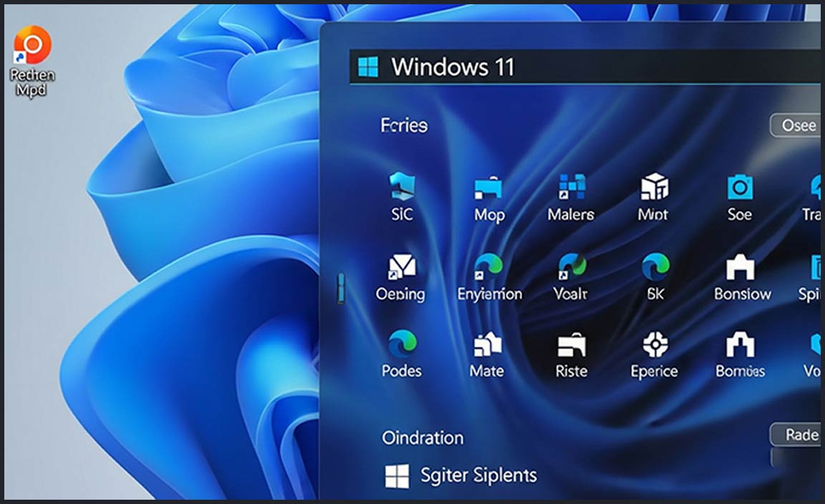
Task: Open the Soe camera app icon
Action: 739,189
